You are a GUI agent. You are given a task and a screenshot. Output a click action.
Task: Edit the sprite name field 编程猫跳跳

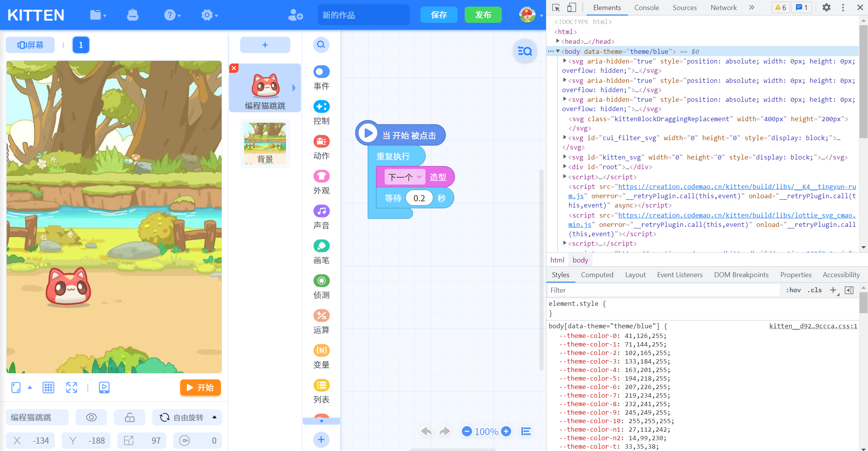pyautogui.click(x=37, y=417)
